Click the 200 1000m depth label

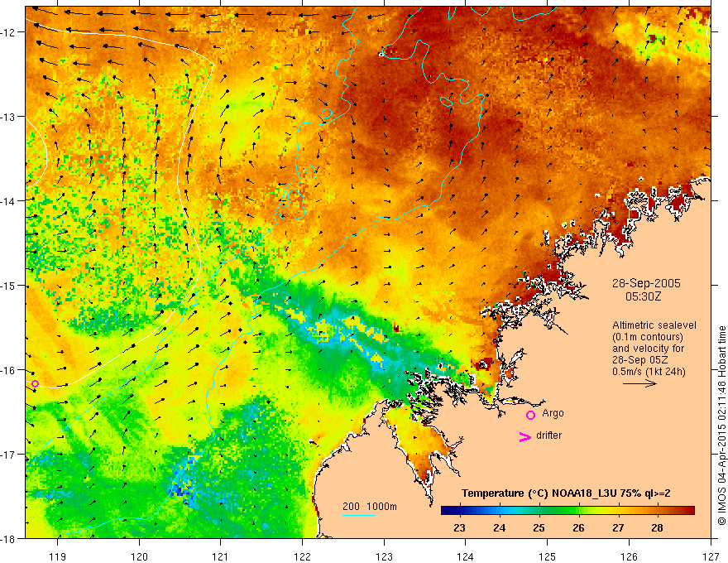(x=370, y=507)
